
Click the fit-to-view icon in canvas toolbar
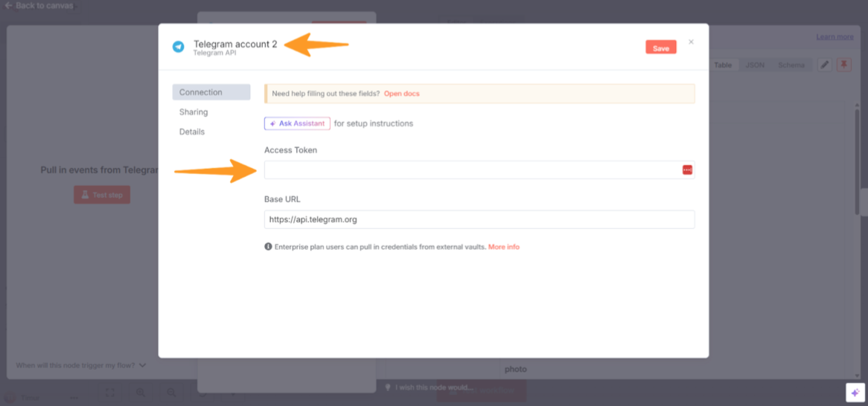coord(109,392)
